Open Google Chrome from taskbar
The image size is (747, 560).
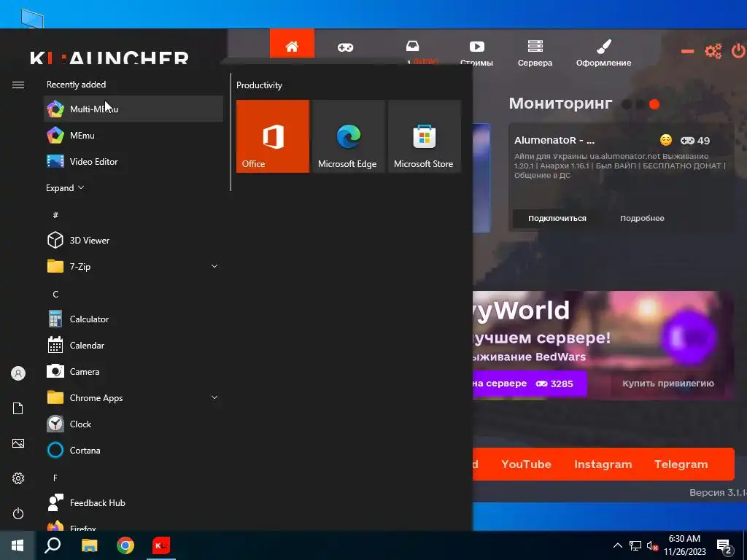125,545
